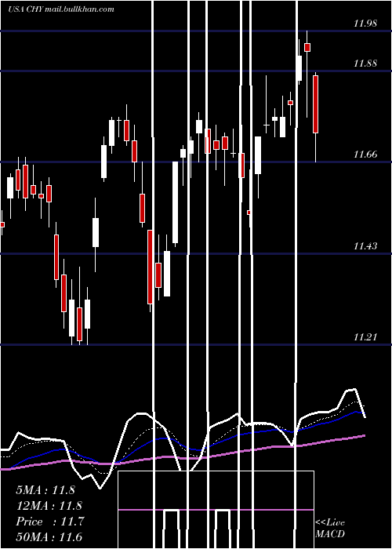This screenshot has height=549, width=392.
Task: Click the 11.88 price level label
Action: (365, 64)
